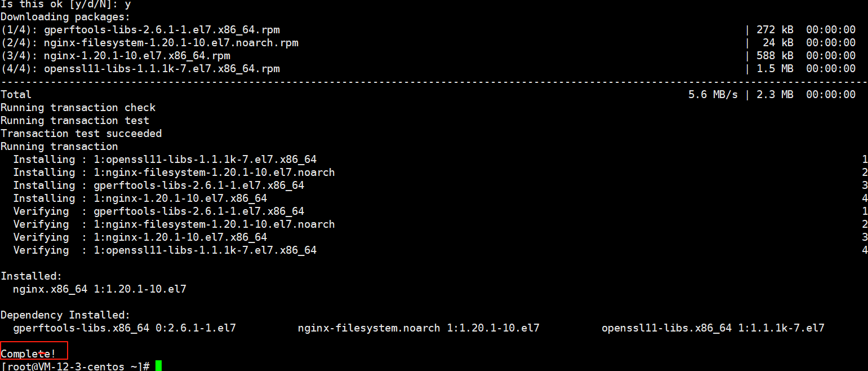Click the 'Verifying : gperftools-libs-2.6.1-1.el7.x86_64' line

pos(159,211)
